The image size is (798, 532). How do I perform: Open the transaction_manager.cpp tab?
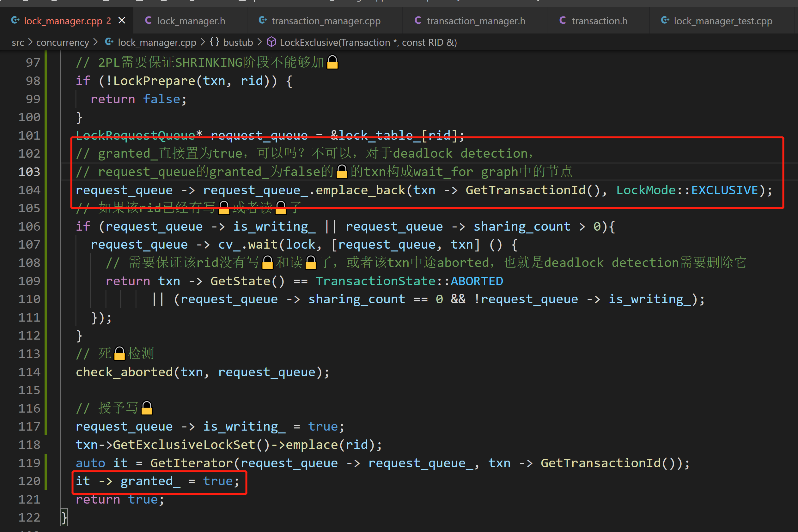[x=326, y=21]
